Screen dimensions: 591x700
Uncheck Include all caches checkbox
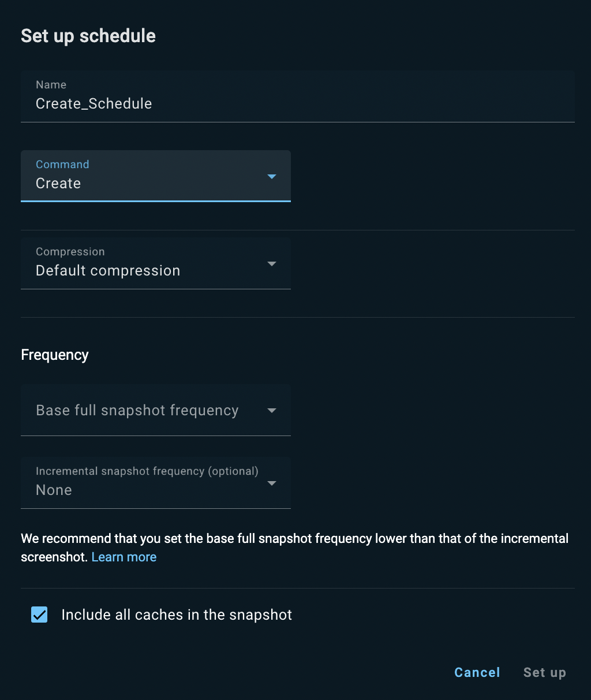click(x=39, y=615)
